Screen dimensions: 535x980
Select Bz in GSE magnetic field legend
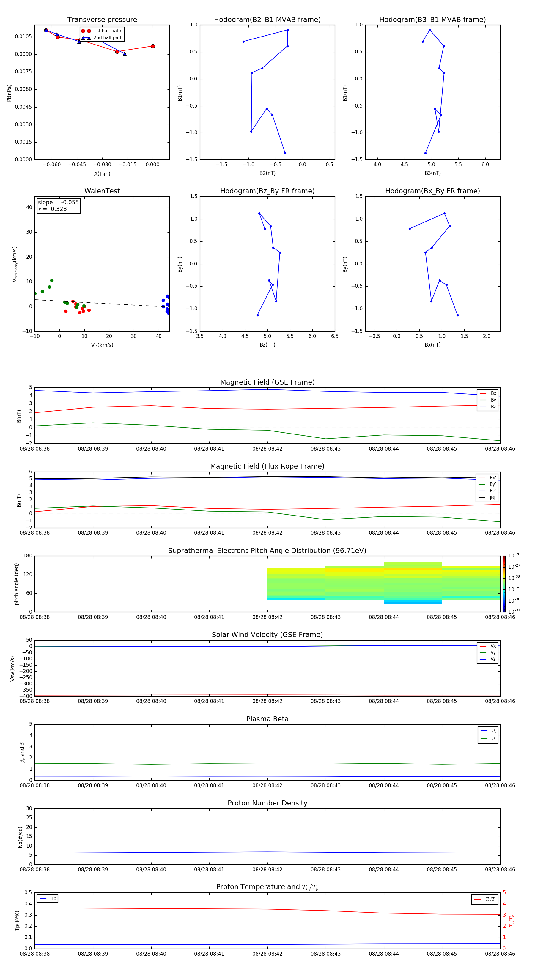pyautogui.click(x=488, y=407)
